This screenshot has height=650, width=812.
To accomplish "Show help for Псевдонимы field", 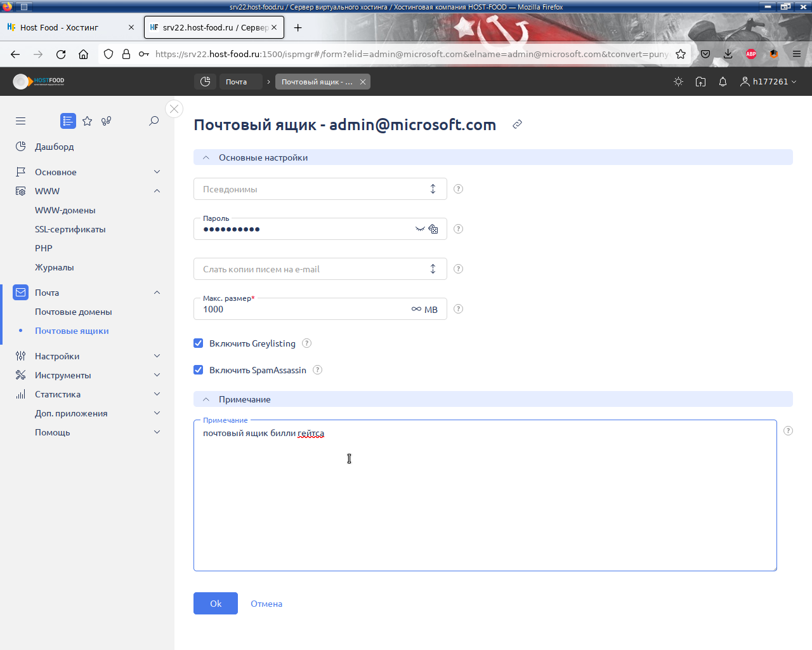I will point(459,189).
